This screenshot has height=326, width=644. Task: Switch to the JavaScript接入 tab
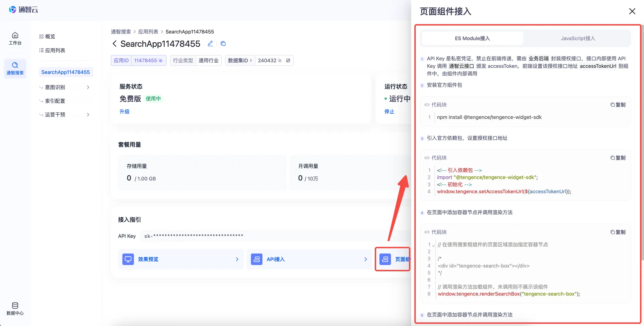pos(578,38)
